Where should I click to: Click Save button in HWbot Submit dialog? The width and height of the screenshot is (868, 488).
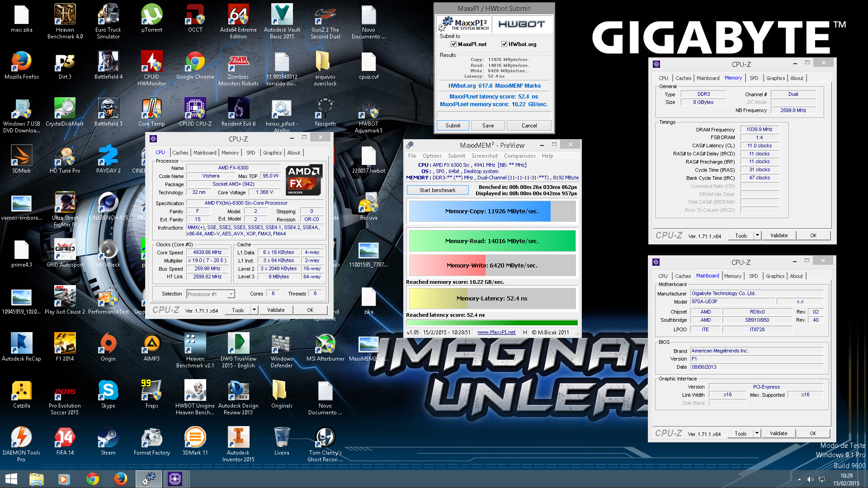coord(488,126)
